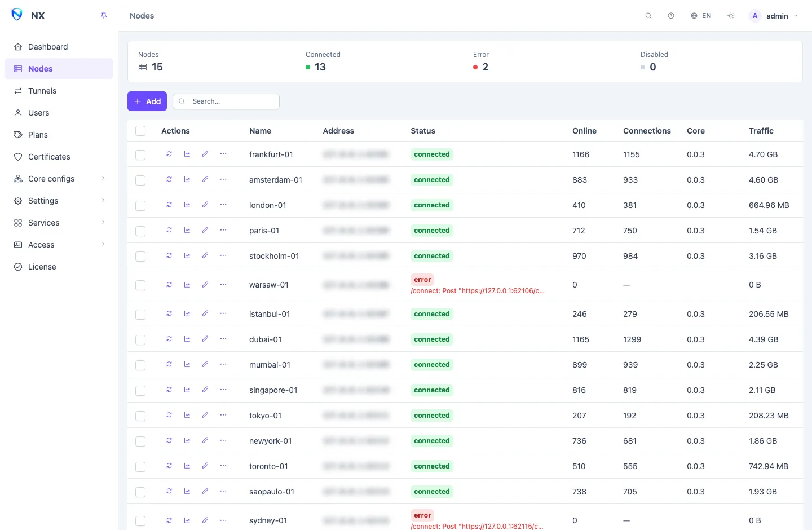812x530 pixels.
Task: Select the tokyo-01 row checkbox
Action: [140, 416]
